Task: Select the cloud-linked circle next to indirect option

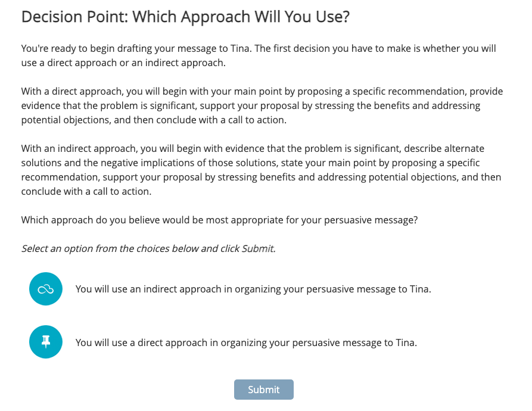Action: [46, 289]
